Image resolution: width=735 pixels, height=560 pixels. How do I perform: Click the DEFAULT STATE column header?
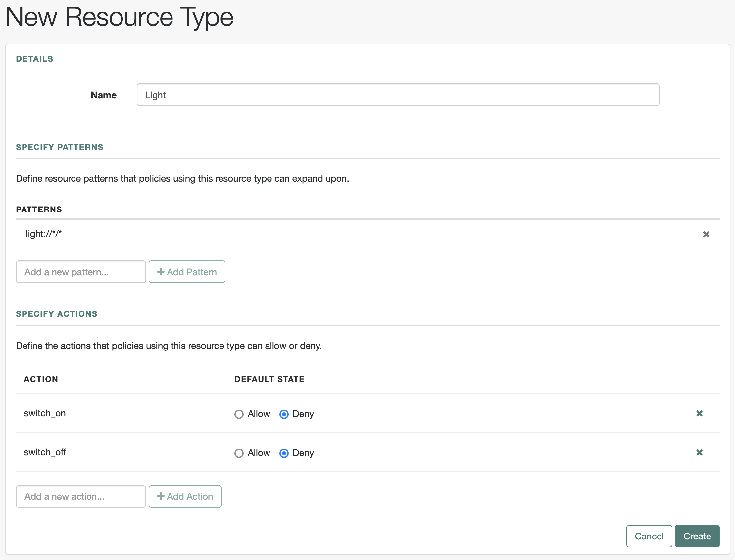click(269, 379)
